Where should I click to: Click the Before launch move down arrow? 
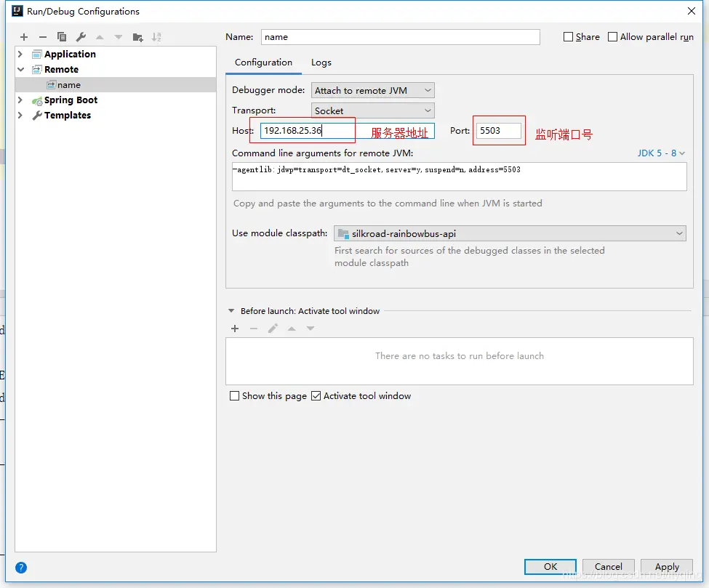tap(311, 329)
